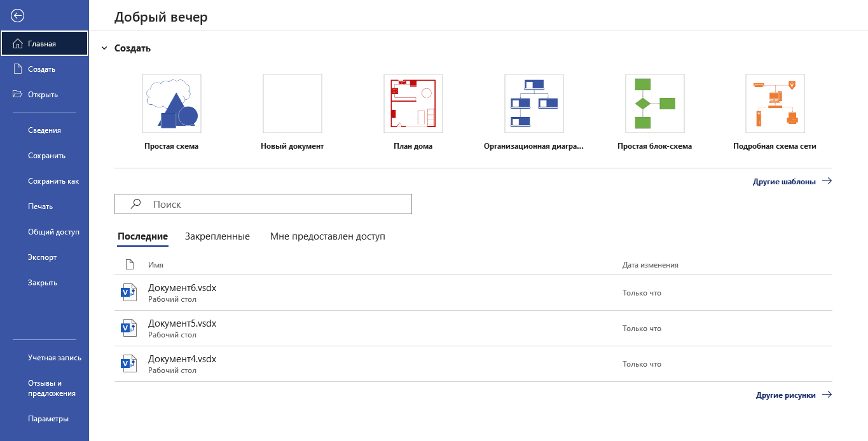The height and width of the screenshot is (441, 868).
Task: Select Сохранить как in the sidebar
Action: (53, 181)
